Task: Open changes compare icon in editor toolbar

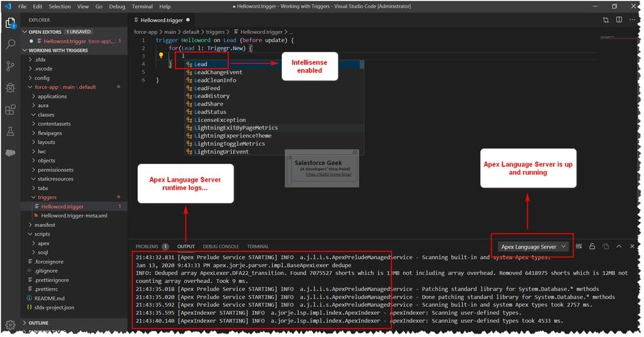Action: [x=606, y=19]
